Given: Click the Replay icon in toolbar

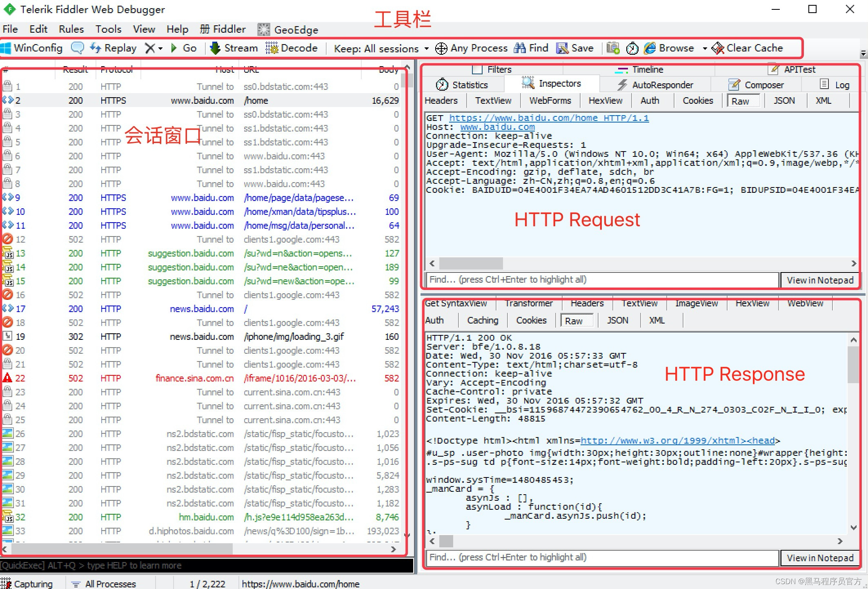Looking at the screenshot, I should [x=98, y=48].
